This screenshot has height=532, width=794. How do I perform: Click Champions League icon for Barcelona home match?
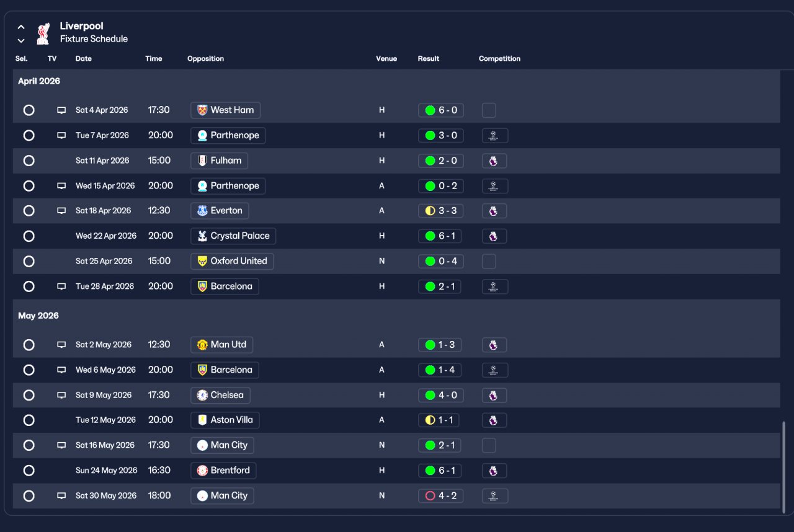pyautogui.click(x=495, y=286)
